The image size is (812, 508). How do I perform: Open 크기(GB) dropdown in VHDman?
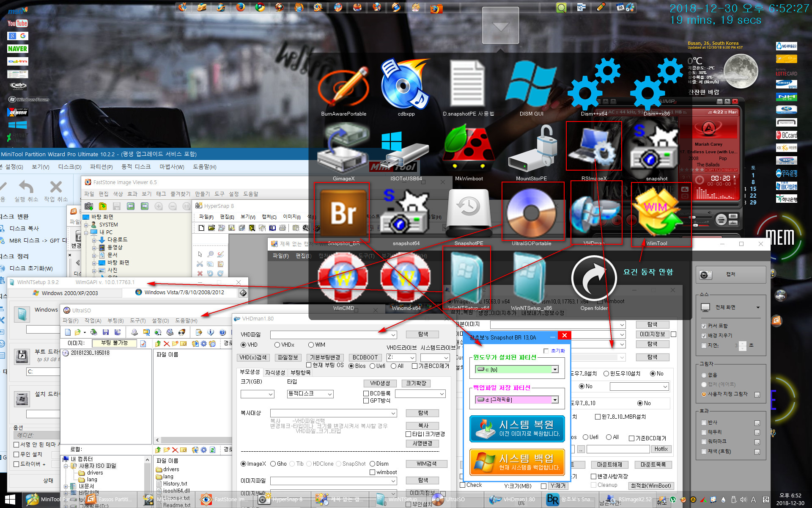[258, 394]
